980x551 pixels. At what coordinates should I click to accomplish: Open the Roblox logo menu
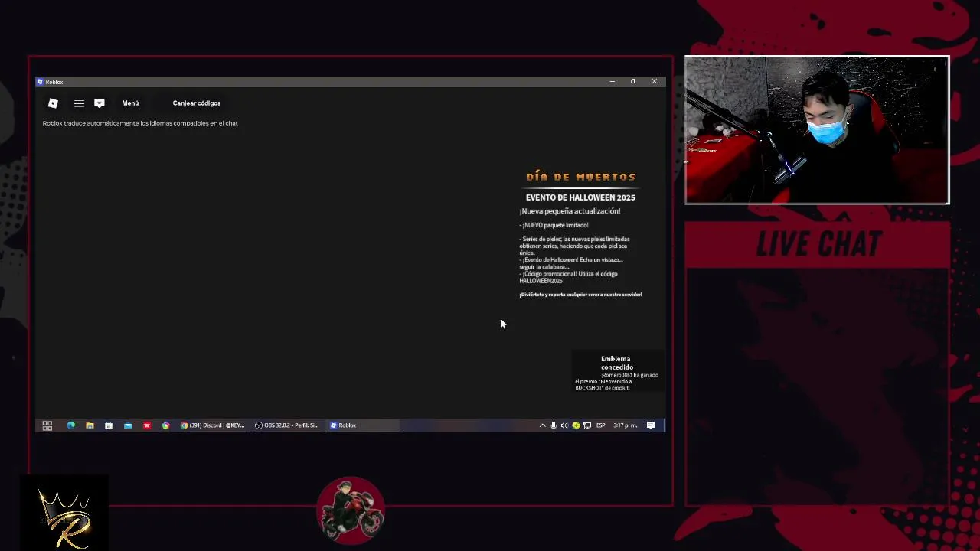pos(53,103)
